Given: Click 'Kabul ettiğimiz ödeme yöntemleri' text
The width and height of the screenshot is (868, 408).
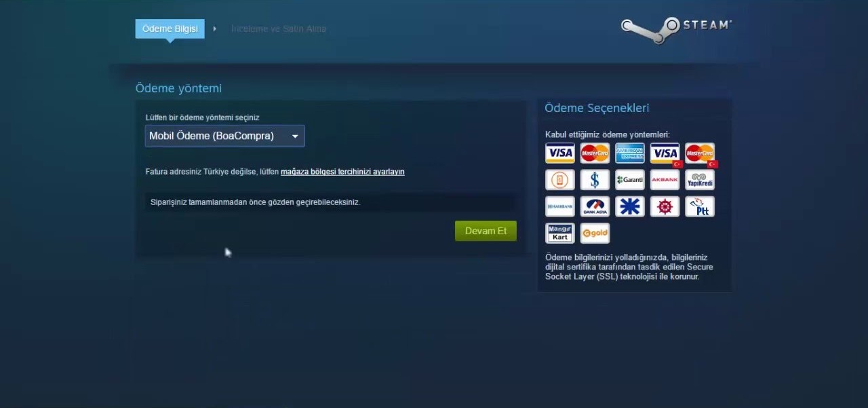Looking at the screenshot, I should tap(607, 134).
